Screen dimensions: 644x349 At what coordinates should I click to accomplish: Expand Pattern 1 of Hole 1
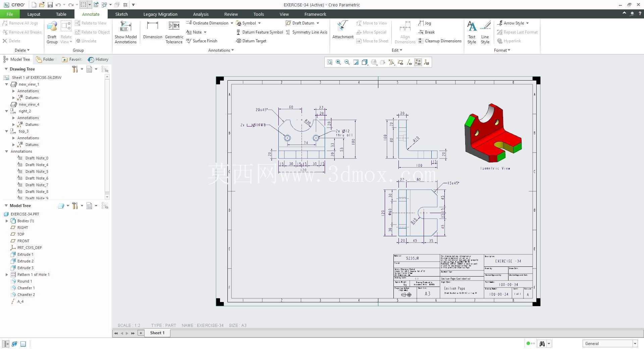coord(7,275)
